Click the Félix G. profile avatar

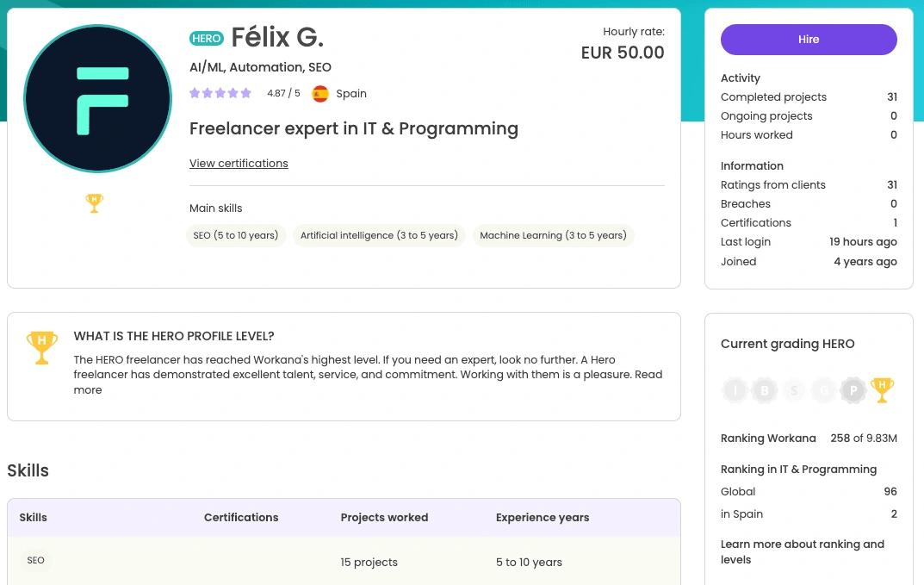tap(98, 98)
